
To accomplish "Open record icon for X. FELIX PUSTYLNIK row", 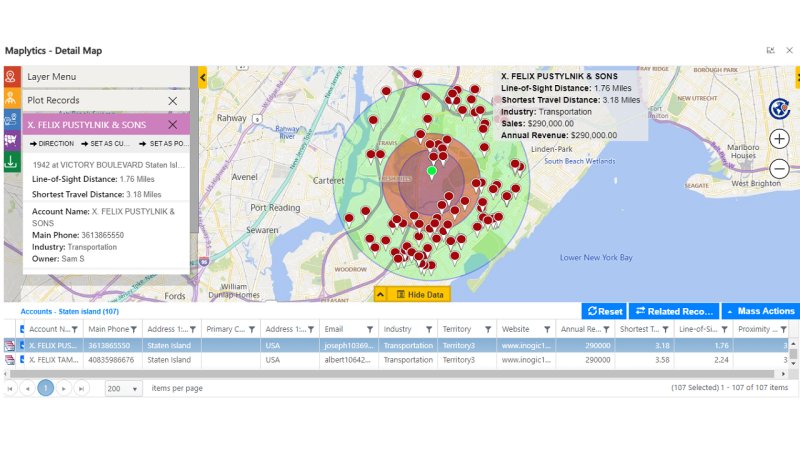I will tap(10, 345).
